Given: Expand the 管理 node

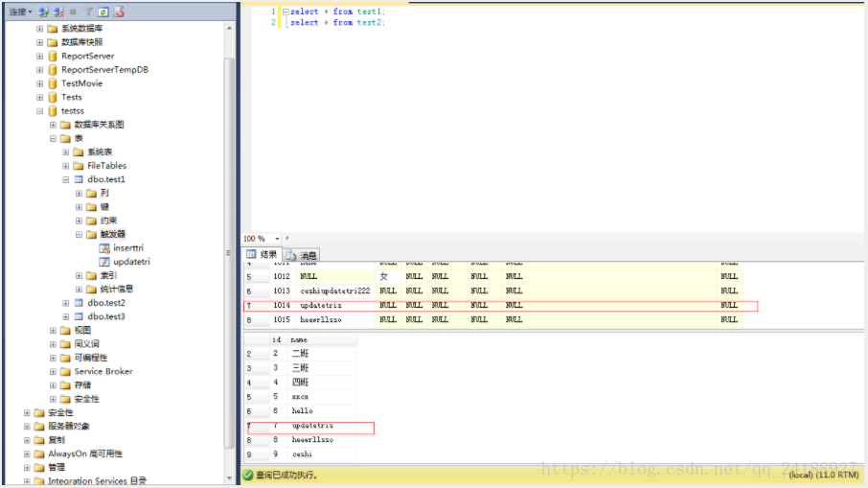Looking at the screenshot, I should coord(27,468).
